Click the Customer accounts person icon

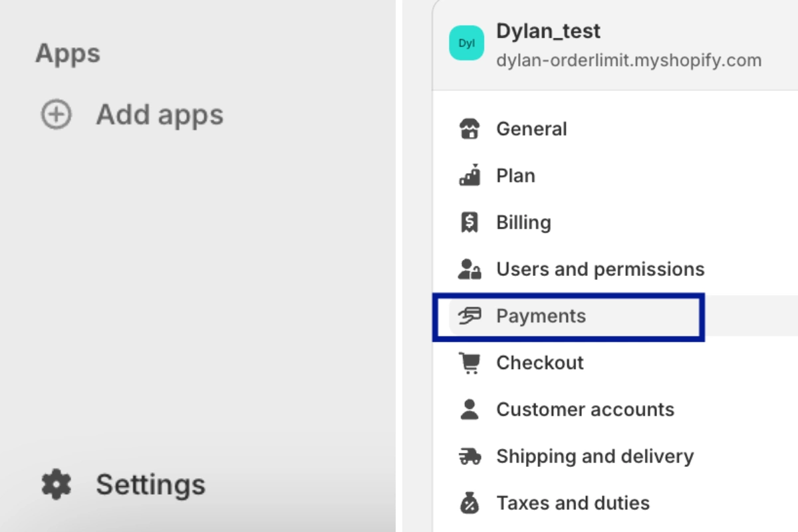point(469,409)
